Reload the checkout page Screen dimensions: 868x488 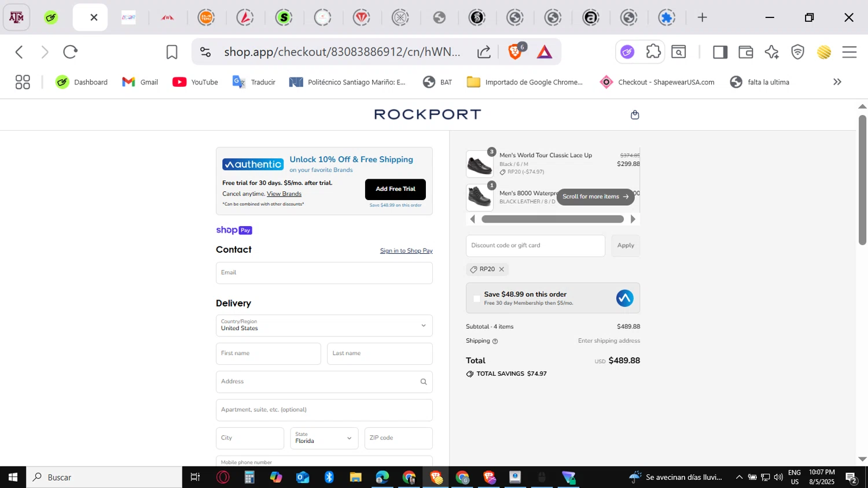[x=70, y=52]
